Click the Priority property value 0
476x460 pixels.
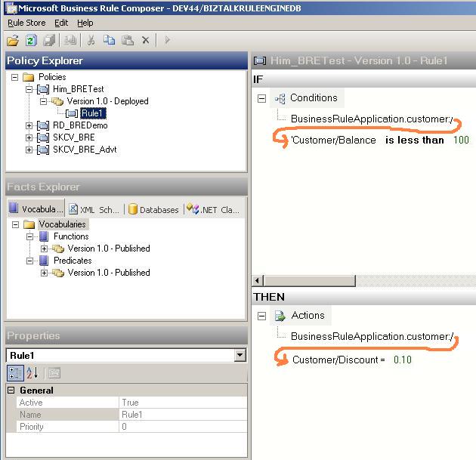coord(183,427)
